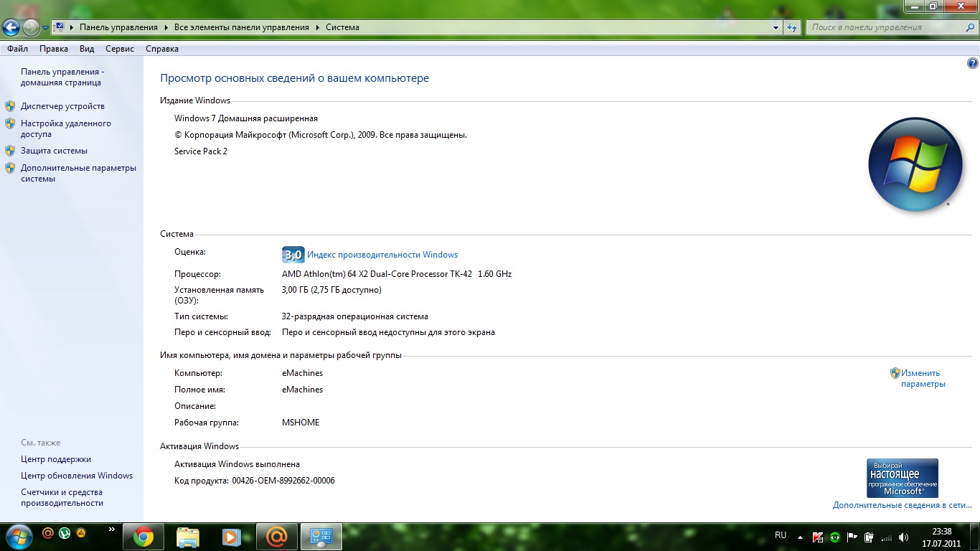Open the Правка menu

click(54, 49)
